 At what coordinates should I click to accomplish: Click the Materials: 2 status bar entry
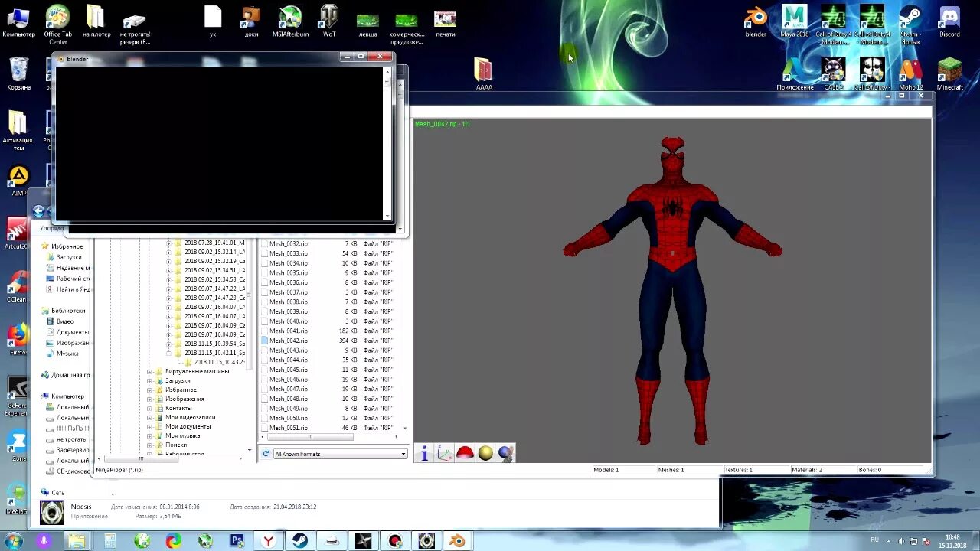[807, 470]
